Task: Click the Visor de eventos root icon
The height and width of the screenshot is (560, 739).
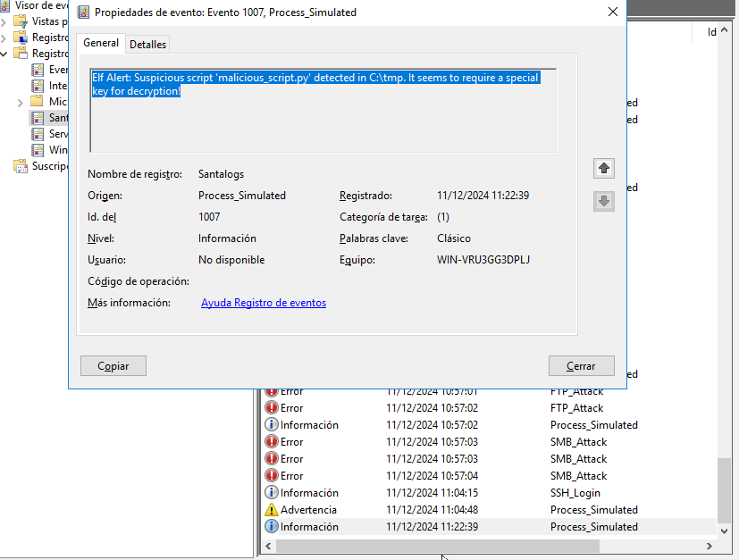Action: [4, 5]
